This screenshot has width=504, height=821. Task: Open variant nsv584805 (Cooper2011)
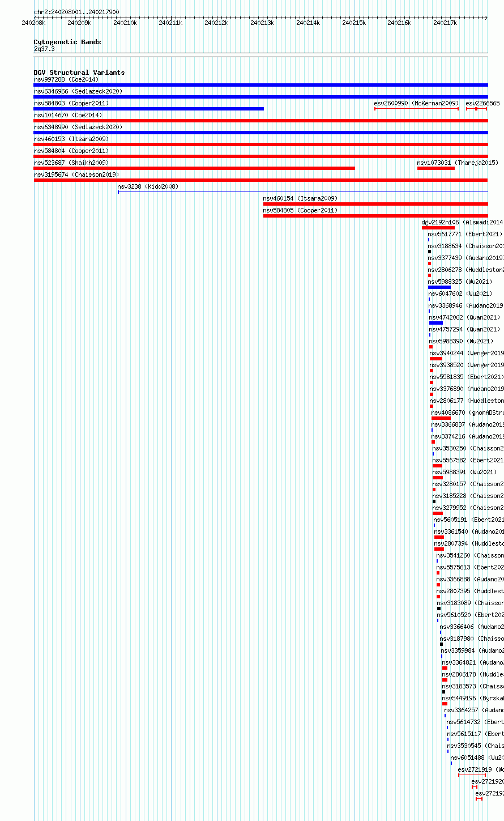click(x=300, y=210)
